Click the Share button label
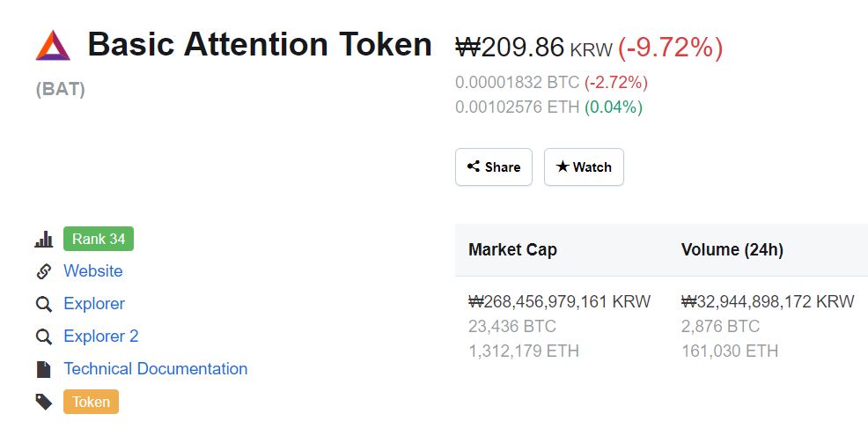868x429 pixels. [503, 166]
